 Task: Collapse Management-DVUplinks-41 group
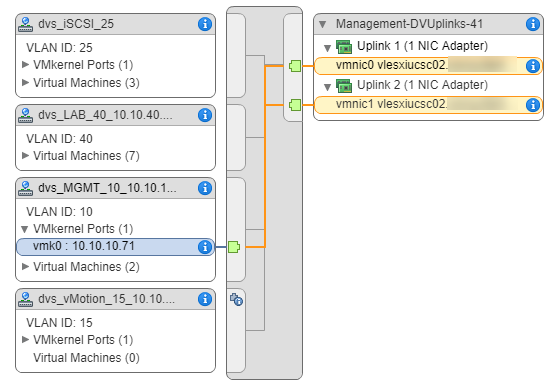click(x=322, y=24)
